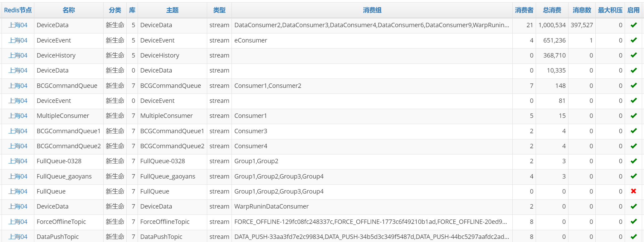Open the 上海04 link in the DeviceHistory row
The width and height of the screenshot is (644, 242).
coord(18,55)
